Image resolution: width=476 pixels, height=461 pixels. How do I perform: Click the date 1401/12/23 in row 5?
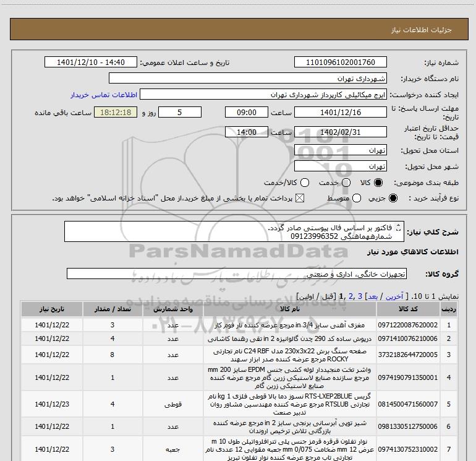pos(52,404)
